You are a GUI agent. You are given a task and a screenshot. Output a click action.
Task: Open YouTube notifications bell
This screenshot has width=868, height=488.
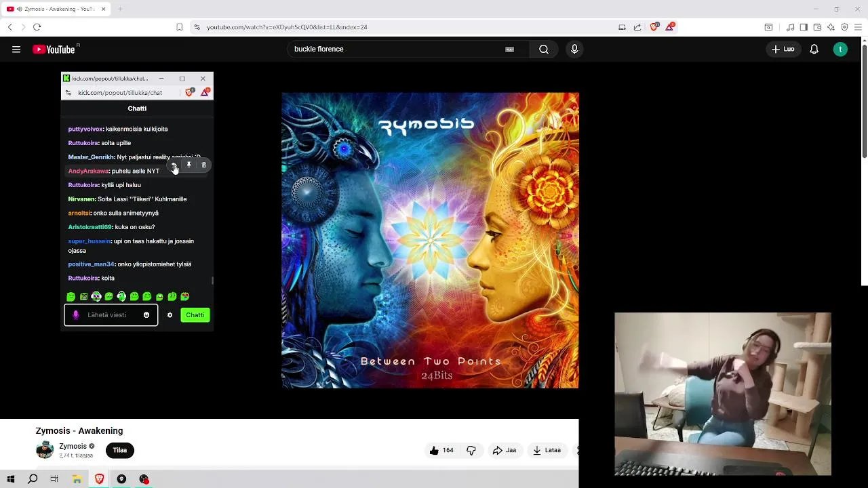(x=814, y=49)
